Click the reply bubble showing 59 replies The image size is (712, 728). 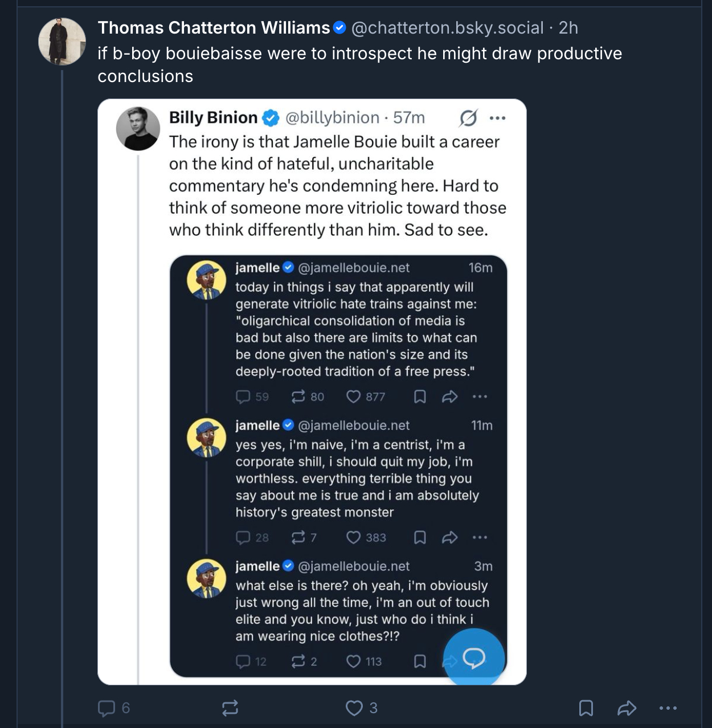pos(243,396)
